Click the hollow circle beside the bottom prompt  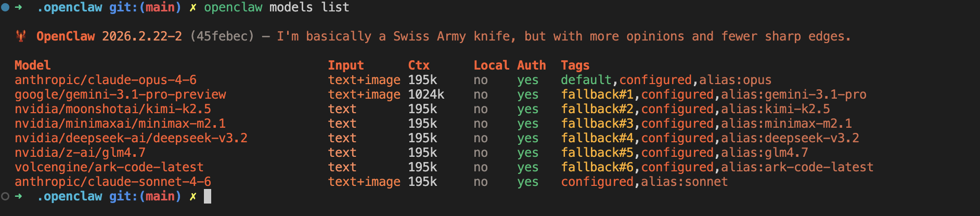pyautogui.click(x=5, y=196)
